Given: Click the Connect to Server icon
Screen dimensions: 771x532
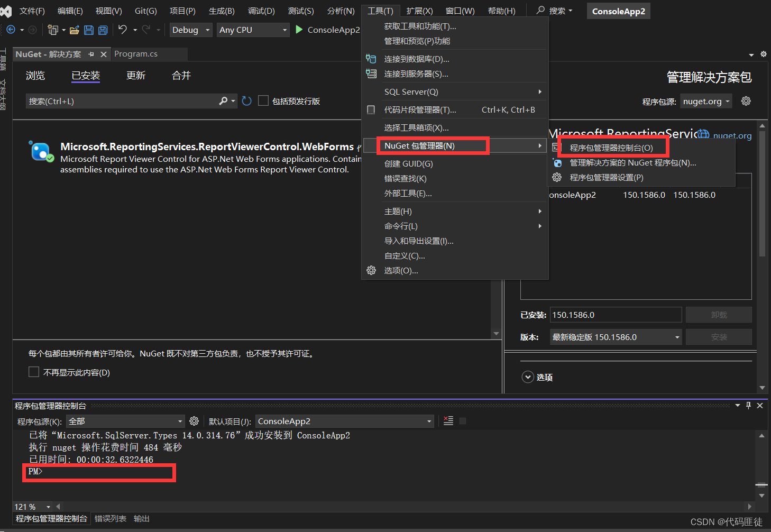Looking at the screenshot, I should pyautogui.click(x=371, y=74).
